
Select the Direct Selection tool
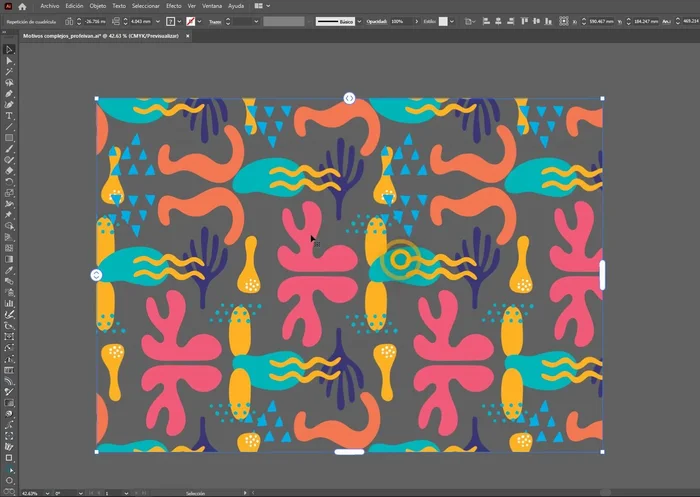[9, 60]
